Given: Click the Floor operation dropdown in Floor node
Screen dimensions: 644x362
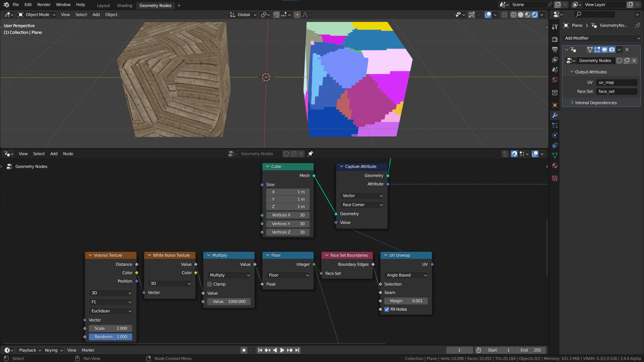Looking at the screenshot, I should (287, 275).
